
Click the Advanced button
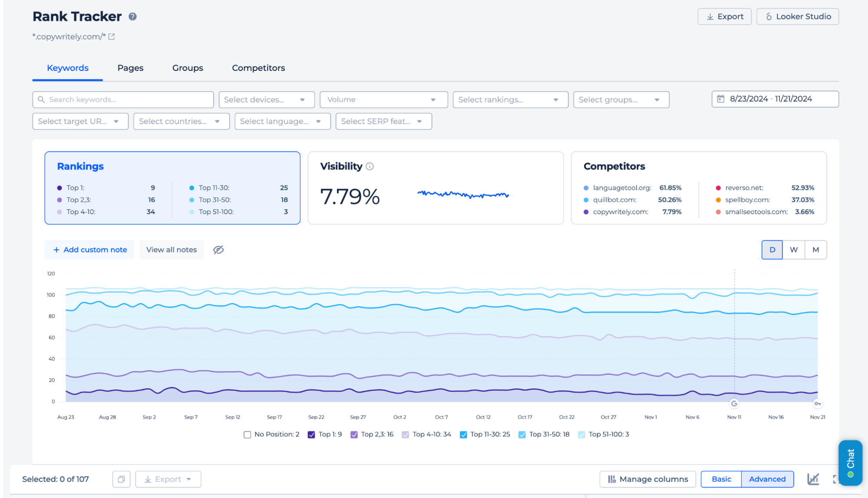point(767,478)
